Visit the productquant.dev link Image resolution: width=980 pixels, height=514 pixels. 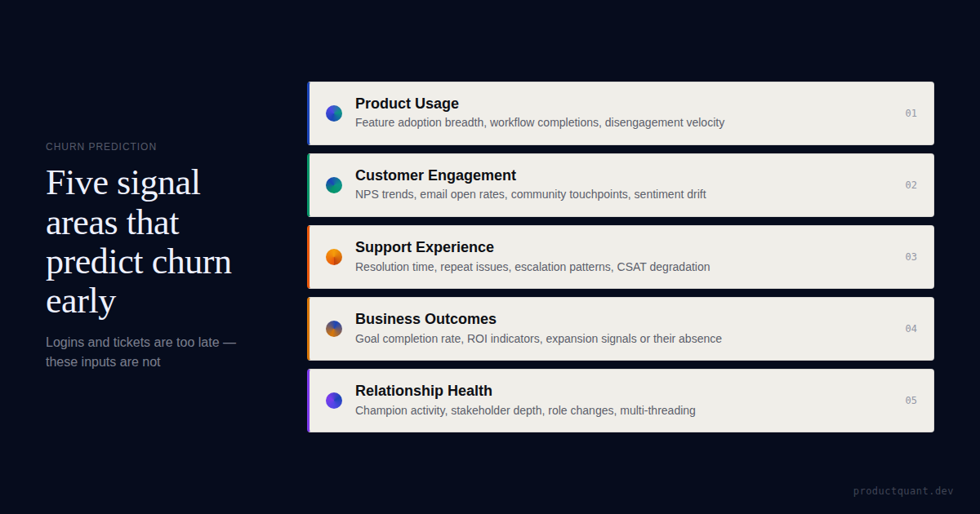903,491
